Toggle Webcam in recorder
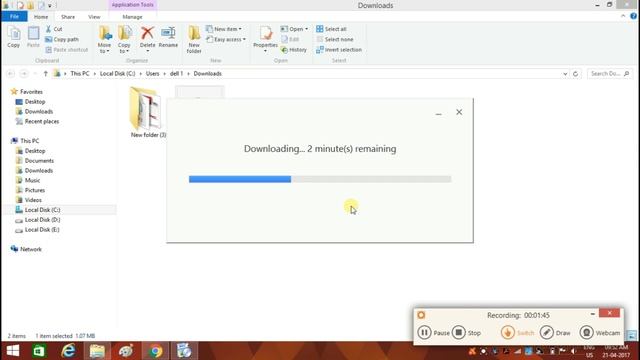 tap(600, 333)
